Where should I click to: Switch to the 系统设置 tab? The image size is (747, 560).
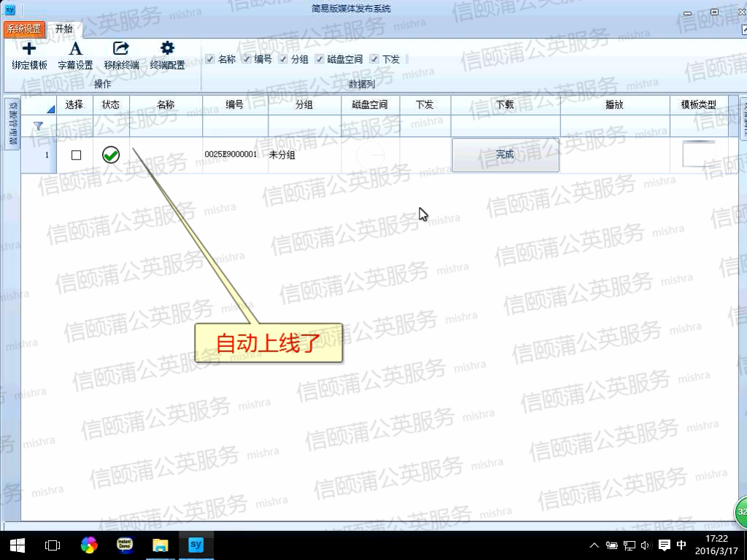click(x=24, y=29)
